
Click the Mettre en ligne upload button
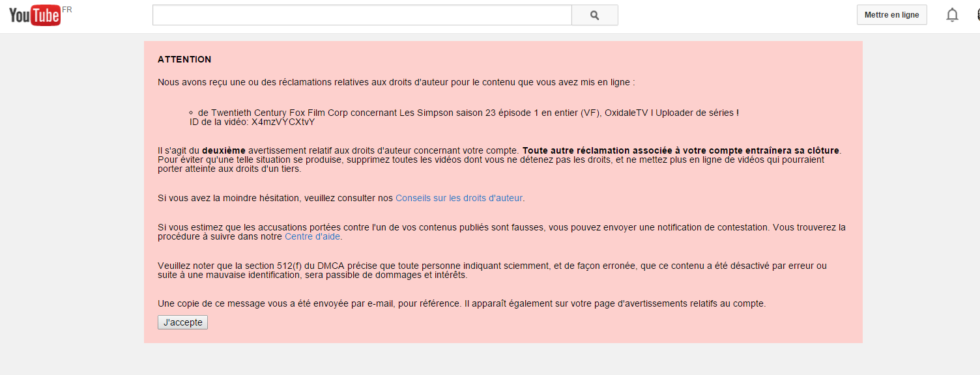pyautogui.click(x=891, y=15)
